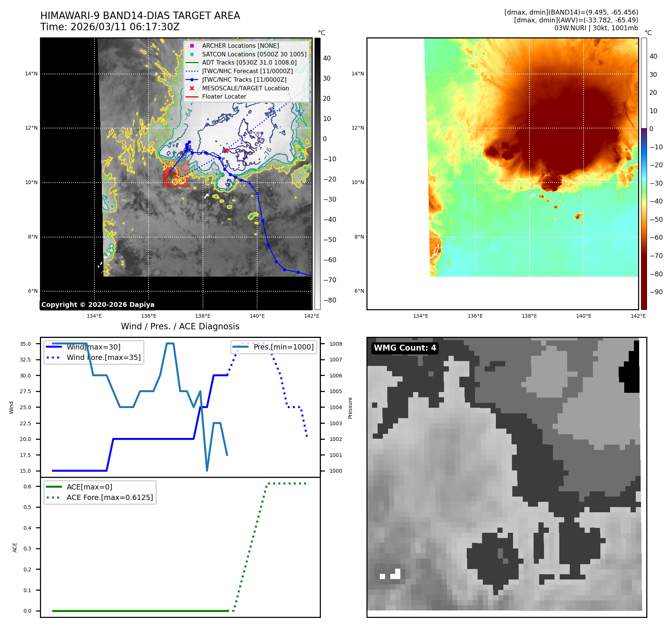The image size is (672, 631).
Task: Select the red shaded floater box on the map
Action: point(176,174)
